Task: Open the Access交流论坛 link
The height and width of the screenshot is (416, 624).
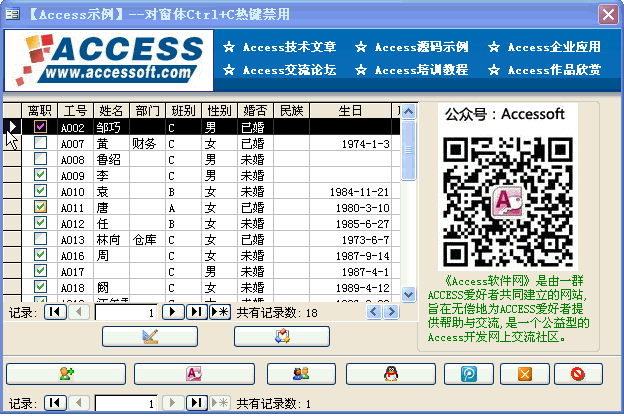Action: pos(289,70)
